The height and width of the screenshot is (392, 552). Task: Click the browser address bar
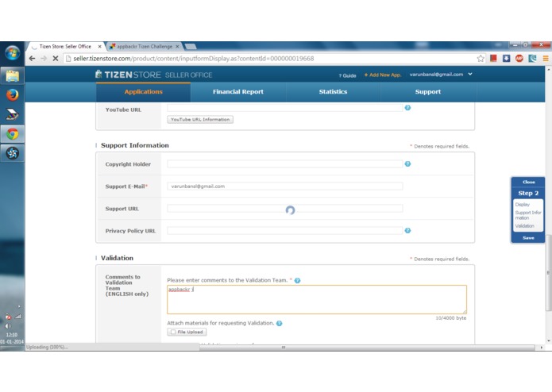[269, 59]
